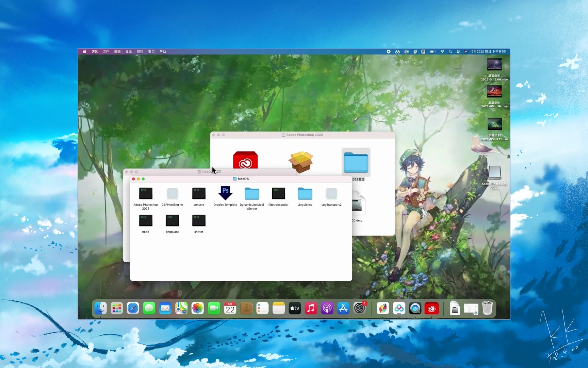Click the package box installer icon
Screen dimensions: 588x368
[x=301, y=162]
